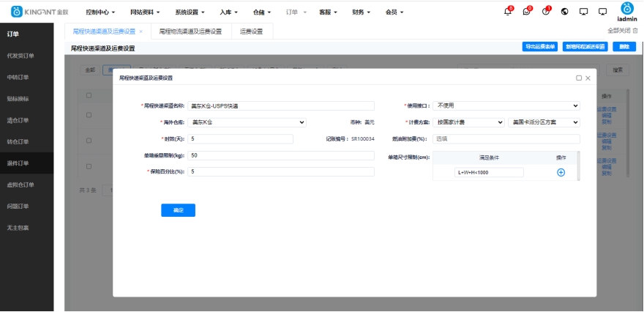
Task: Click the 尾程快递渠道名称 input field
Action: click(x=281, y=105)
